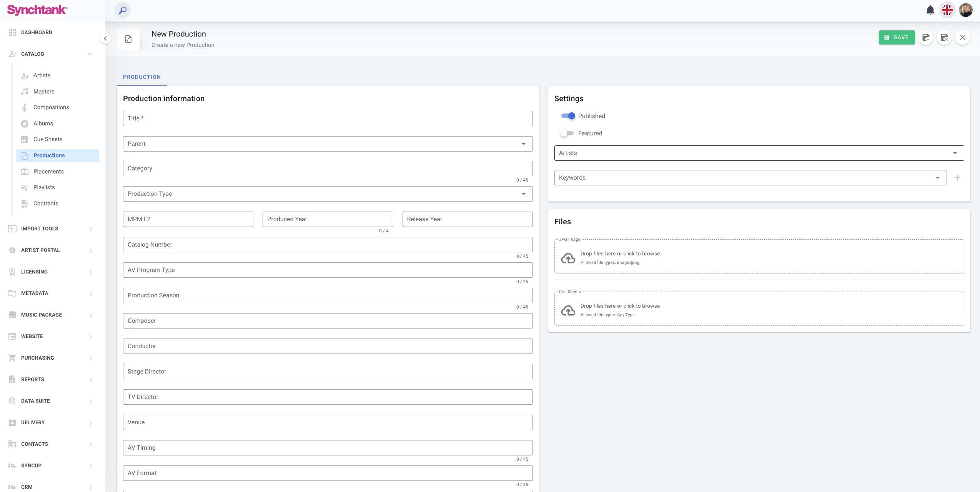Click the search magnifier icon

click(123, 10)
